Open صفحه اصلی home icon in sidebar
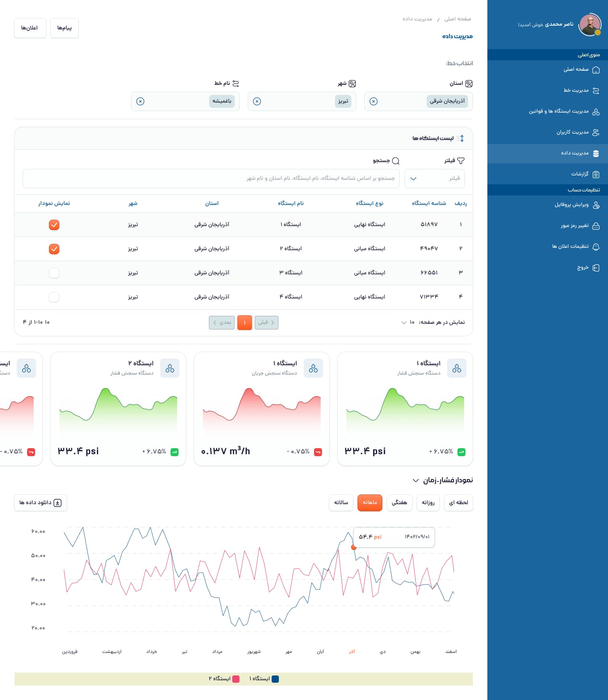608x700 pixels. point(596,70)
